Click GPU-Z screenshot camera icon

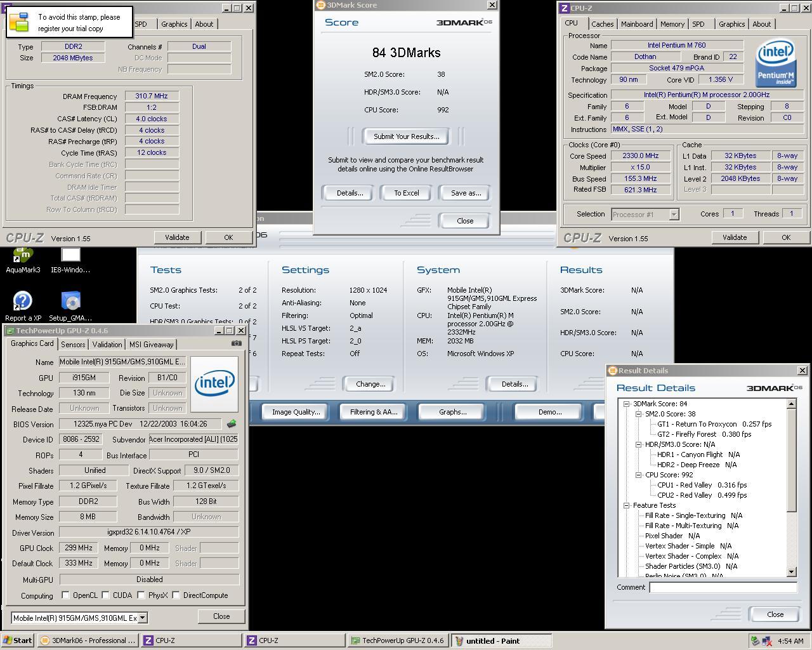237,343
